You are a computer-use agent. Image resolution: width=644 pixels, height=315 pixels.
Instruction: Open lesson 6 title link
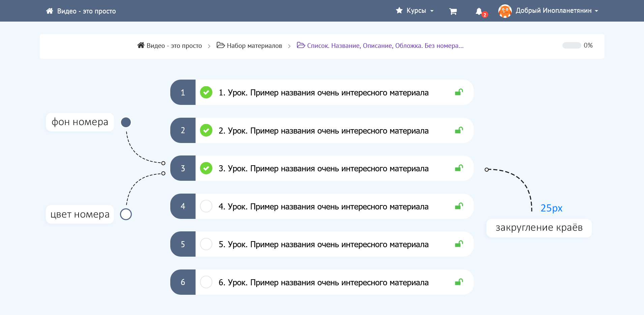(x=323, y=282)
